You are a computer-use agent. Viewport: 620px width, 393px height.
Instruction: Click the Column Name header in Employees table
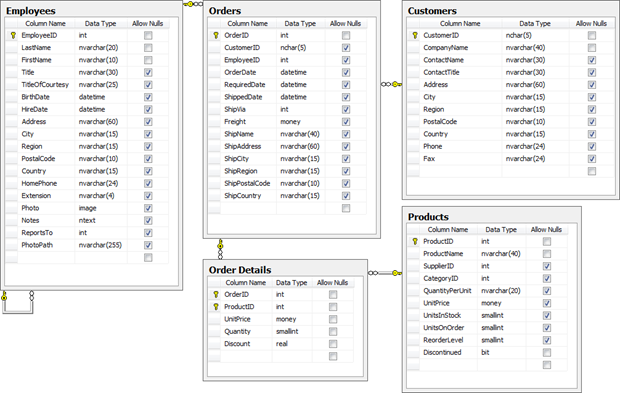pos(45,23)
